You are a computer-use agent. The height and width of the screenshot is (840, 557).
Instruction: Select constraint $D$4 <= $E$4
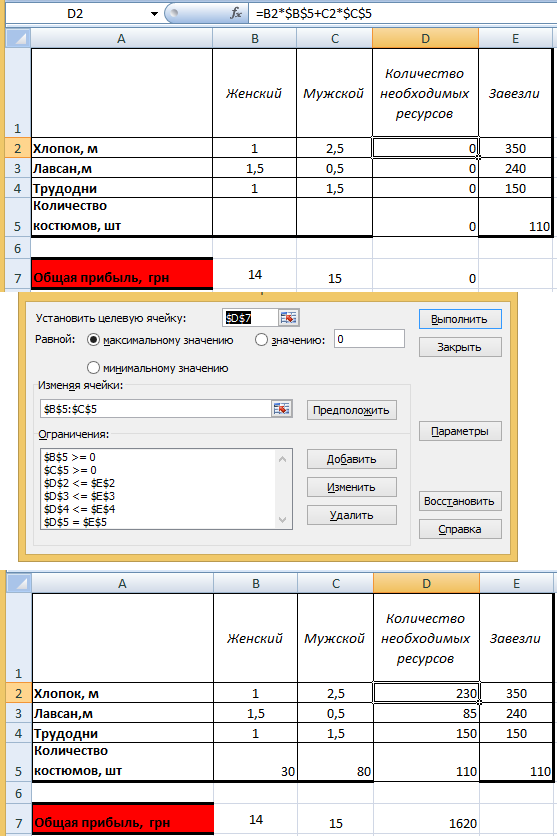79,509
